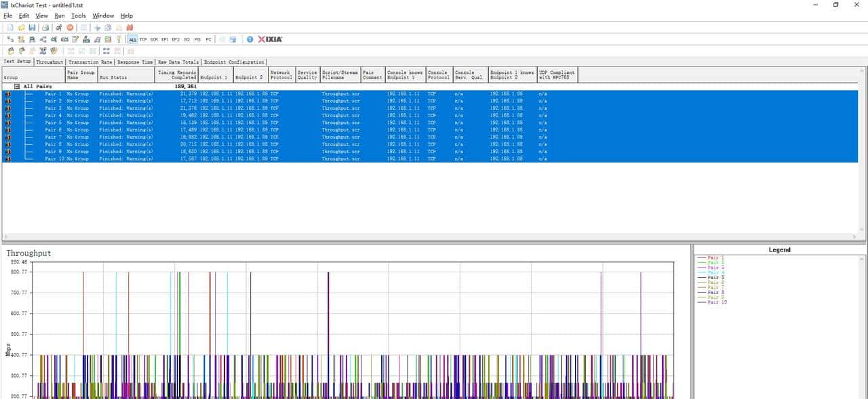Click the Timing Records Completed column header
The width and height of the screenshot is (868, 399).
[176, 75]
